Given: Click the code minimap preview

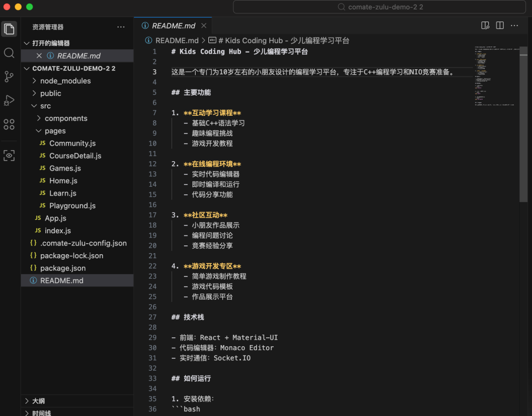Looking at the screenshot, I should point(497,76).
